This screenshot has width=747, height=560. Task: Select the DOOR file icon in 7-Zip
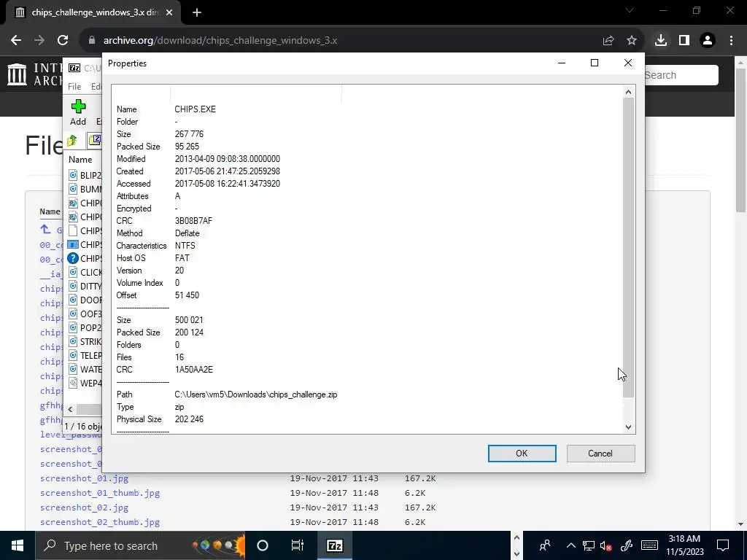[73, 300]
